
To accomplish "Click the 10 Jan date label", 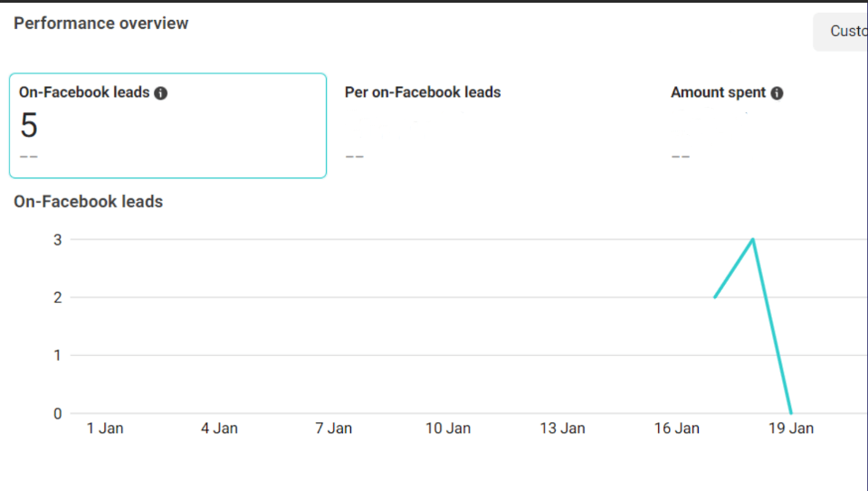I will (447, 428).
